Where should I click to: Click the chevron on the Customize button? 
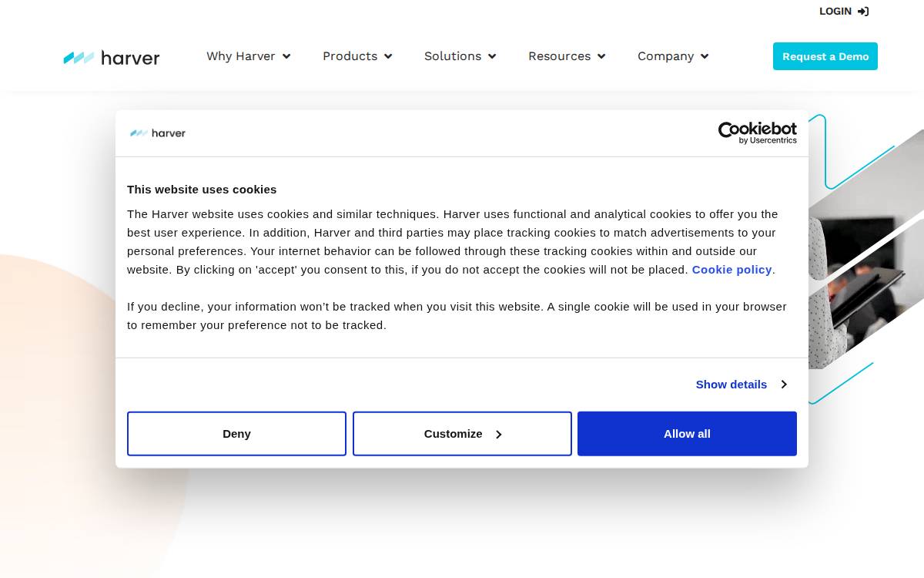499,435
